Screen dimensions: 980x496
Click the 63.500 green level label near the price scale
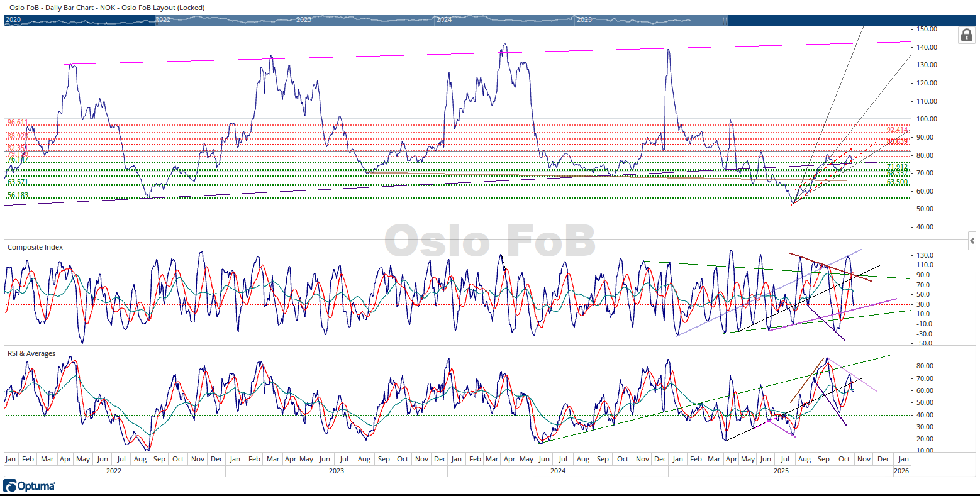point(897,182)
